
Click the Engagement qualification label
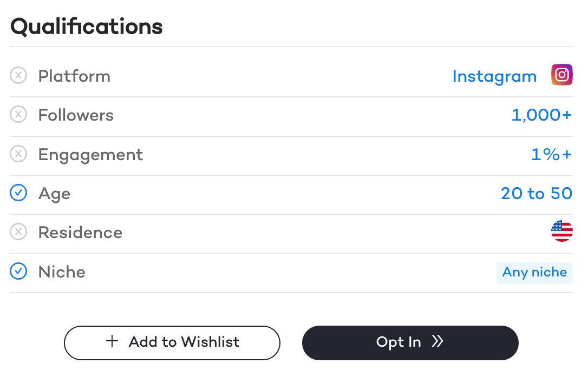click(x=90, y=155)
